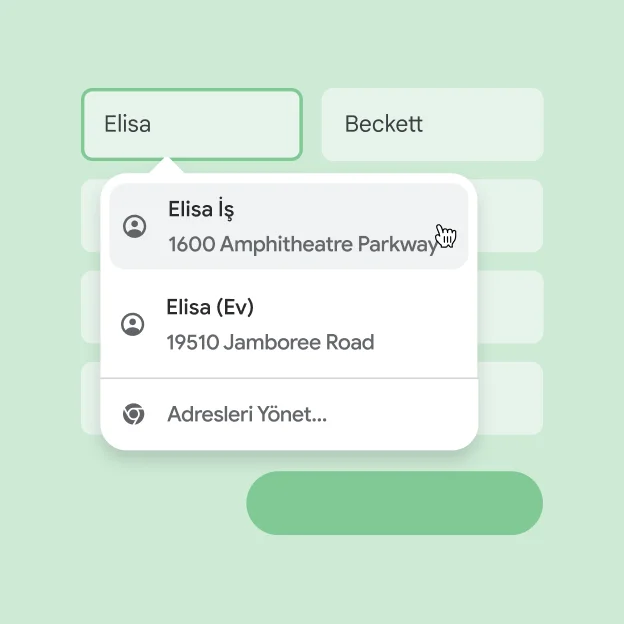Click the profile icon beside Elisa (Ev)
Screen dimensions: 624x624
coord(132,324)
